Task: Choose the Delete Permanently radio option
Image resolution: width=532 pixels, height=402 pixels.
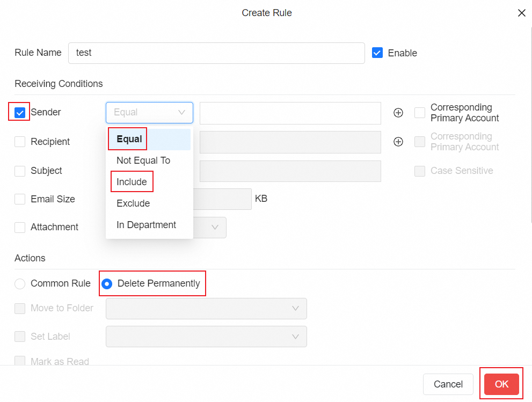Action: 107,283
